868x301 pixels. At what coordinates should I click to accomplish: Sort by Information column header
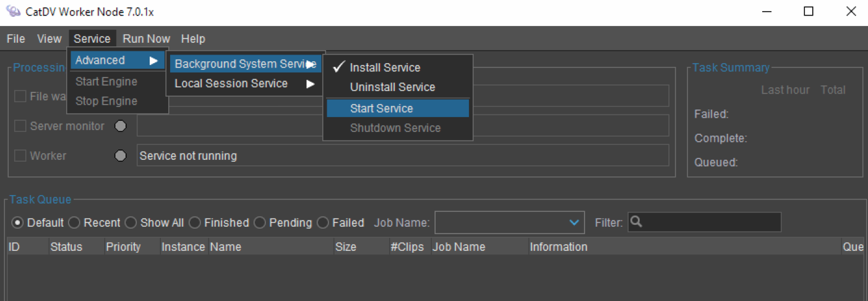pos(684,246)
